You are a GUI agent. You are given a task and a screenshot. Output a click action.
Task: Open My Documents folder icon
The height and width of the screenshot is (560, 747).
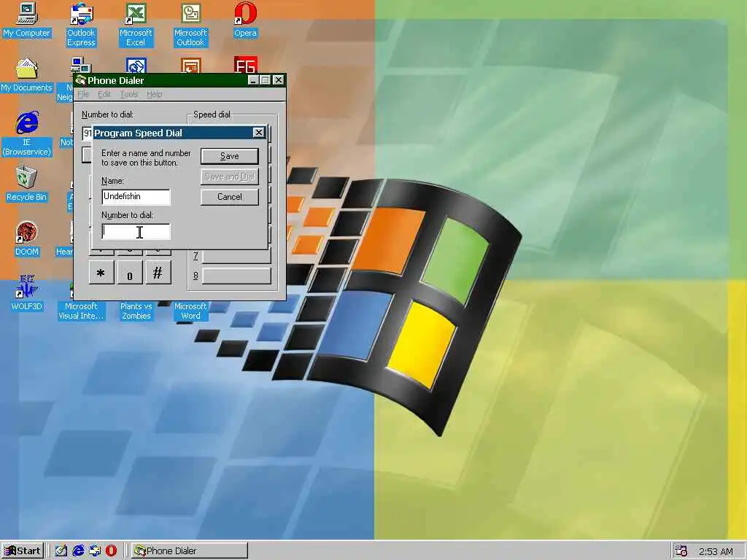[27, 75]
